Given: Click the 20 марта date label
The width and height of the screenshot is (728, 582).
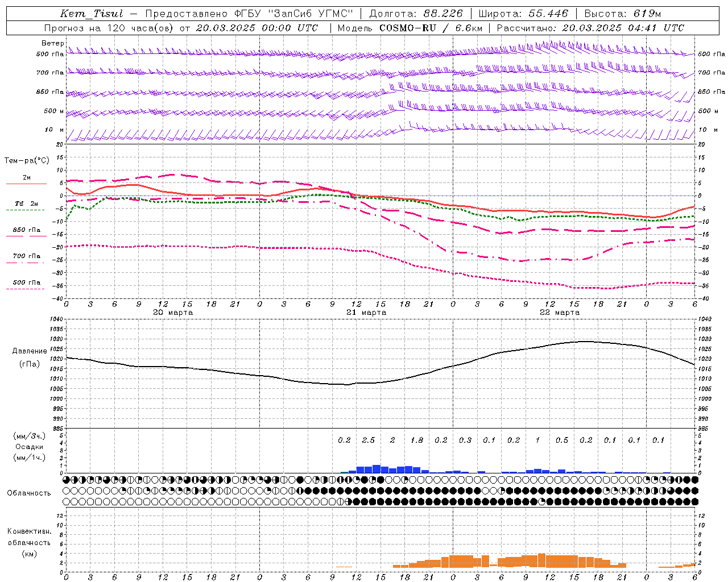Looking at the screenshot, I should coord(173,312).
